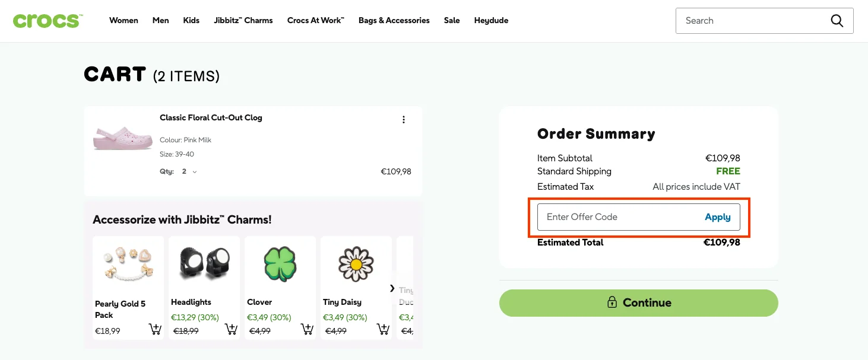Add Clover charm to cart
This screenshot has height=360, width=868.
tap(306, 329)
